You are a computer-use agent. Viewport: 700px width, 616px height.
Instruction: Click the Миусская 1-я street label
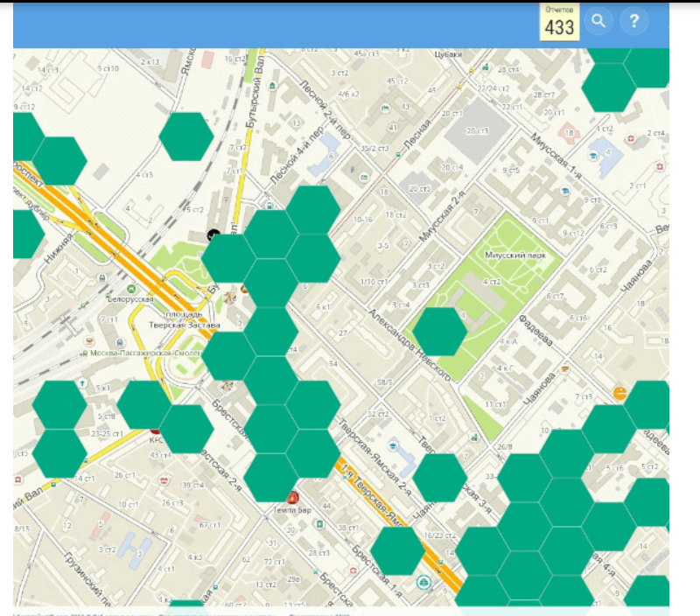[x=556, y=156]
